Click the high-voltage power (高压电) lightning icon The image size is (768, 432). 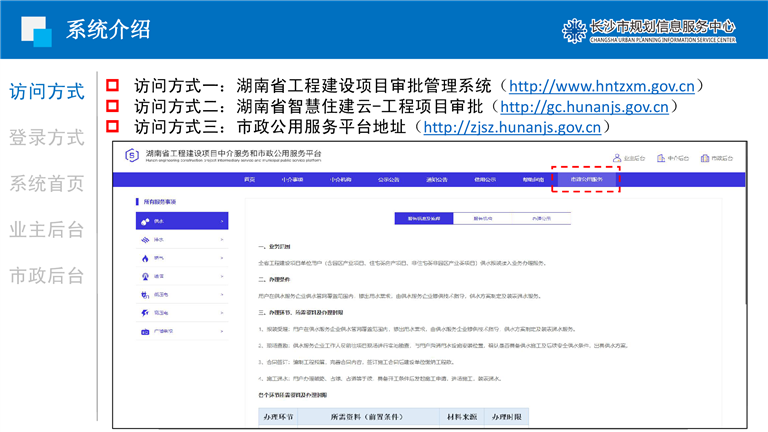coord(146,312)
